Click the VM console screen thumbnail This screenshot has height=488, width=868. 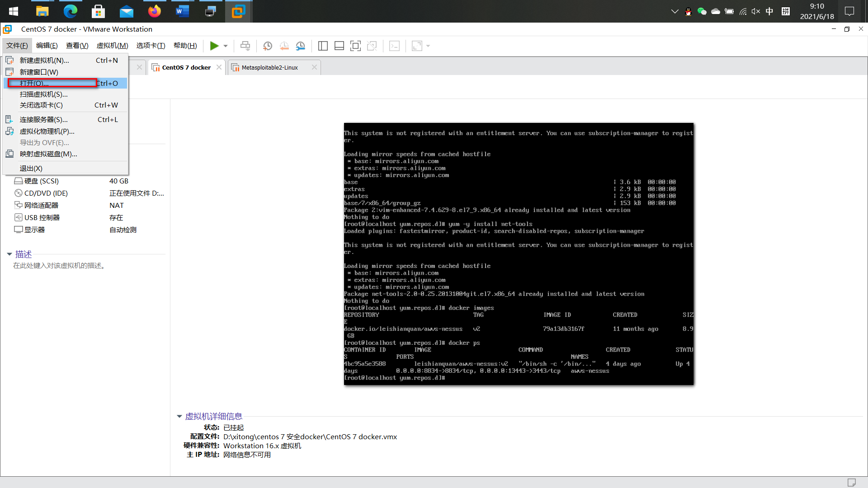pyautogui.click(x=518, y=254)
